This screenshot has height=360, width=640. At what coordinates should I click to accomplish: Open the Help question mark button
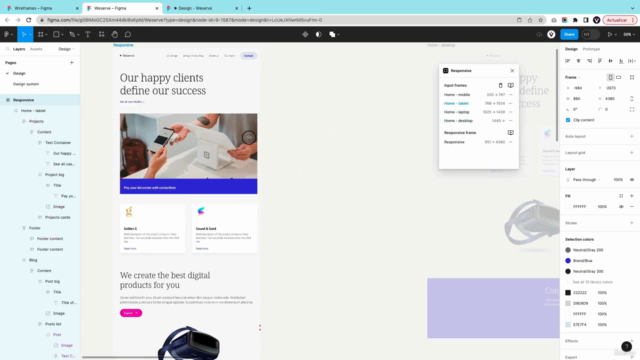pyautogui.click(x=627, y=347)
